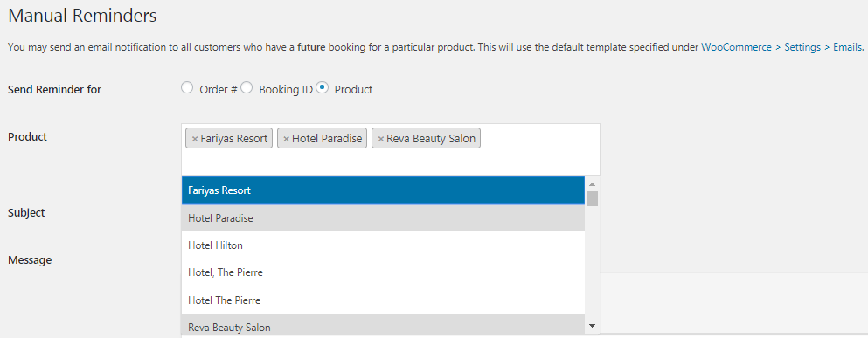Choose Fariyas Resort in dropdown list
Image resolution: width=868 pixels, height=338 pixels.
coord(383,190)
